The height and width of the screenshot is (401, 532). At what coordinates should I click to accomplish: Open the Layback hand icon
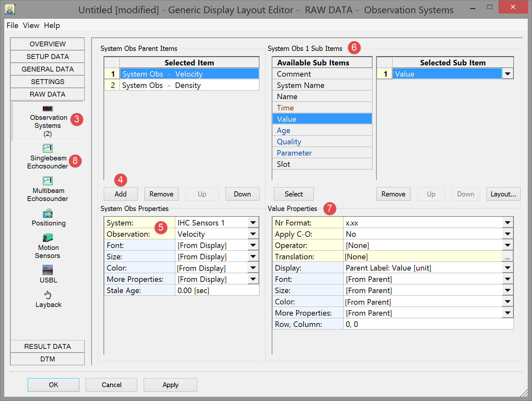click(48, 294)
